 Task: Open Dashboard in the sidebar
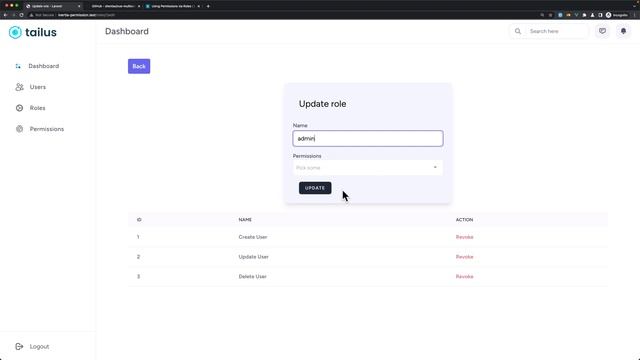[44, 66]
